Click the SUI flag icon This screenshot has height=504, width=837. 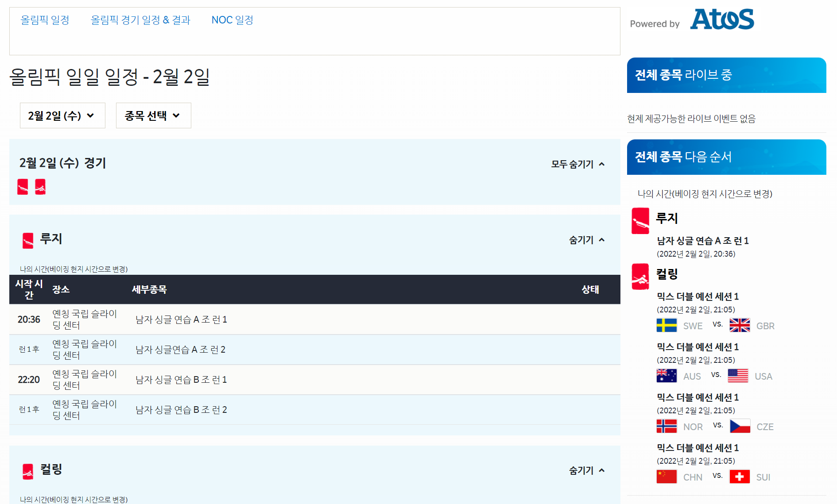coord(740,477)
